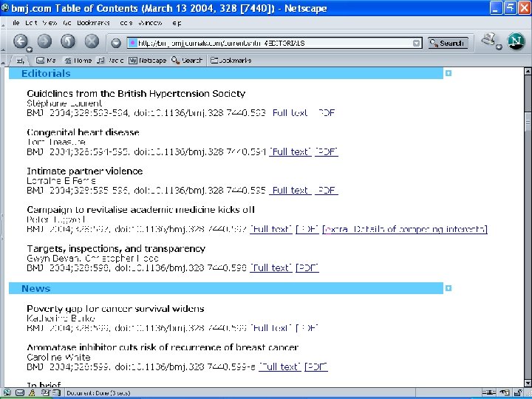
Task: Click the Stop loading button
Action: tap(92, 41)
